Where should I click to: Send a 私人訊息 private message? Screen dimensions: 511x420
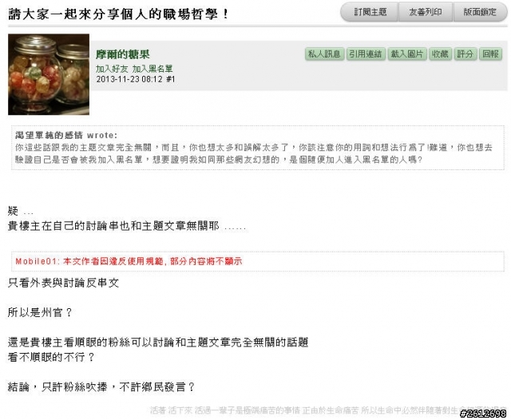click(x=324, y=53)
